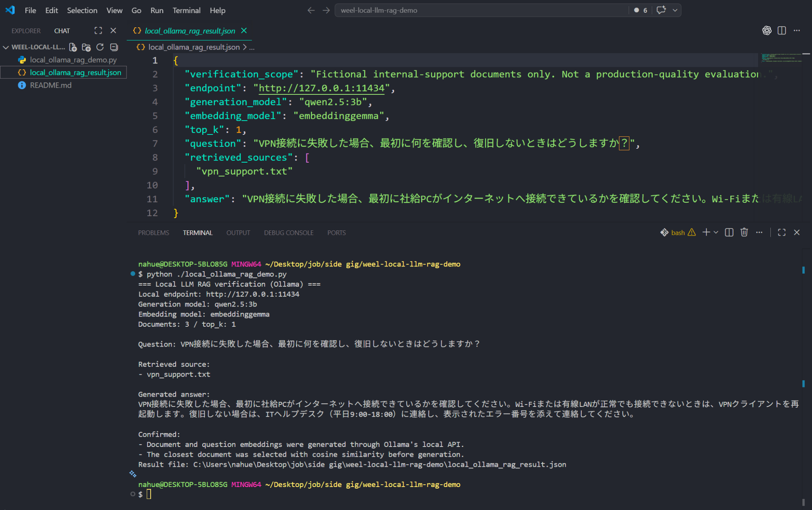Click the weel-local-llm-rag-demo command center search
The height and width of the screenshot is (510, 812).
pyautogui.click(x=482, y=10)
